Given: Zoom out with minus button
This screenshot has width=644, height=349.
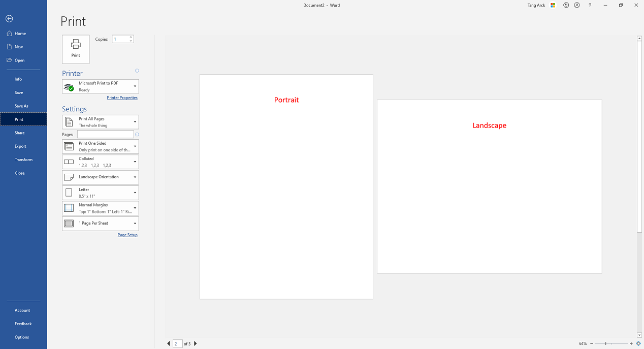Looking at the screenshot, I should [x=592, y=344].
